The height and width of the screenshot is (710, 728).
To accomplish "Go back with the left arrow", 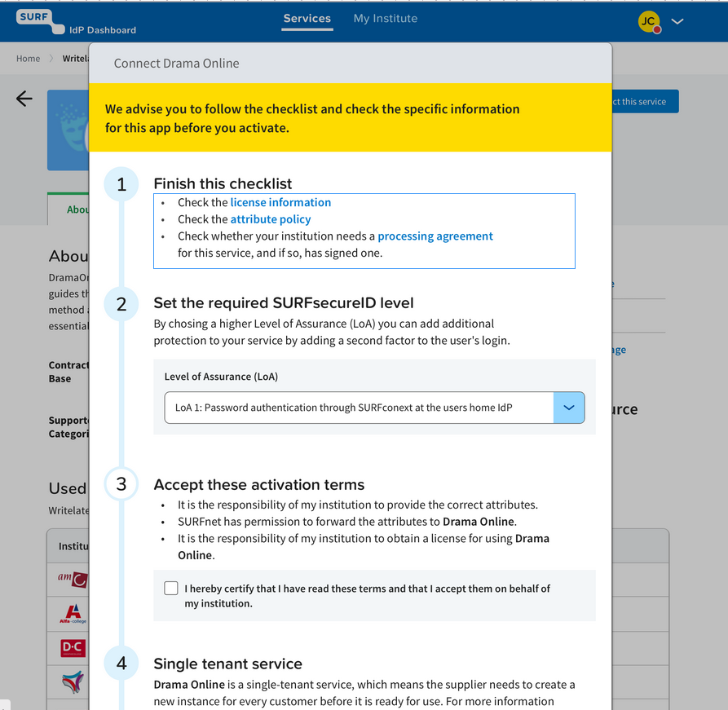I will tap(24, 99).
